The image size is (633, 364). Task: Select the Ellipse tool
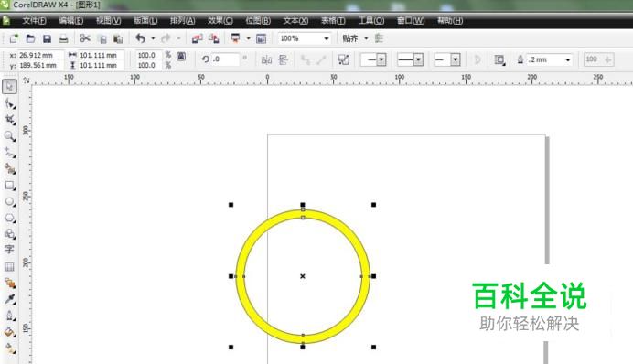point(10,201)
